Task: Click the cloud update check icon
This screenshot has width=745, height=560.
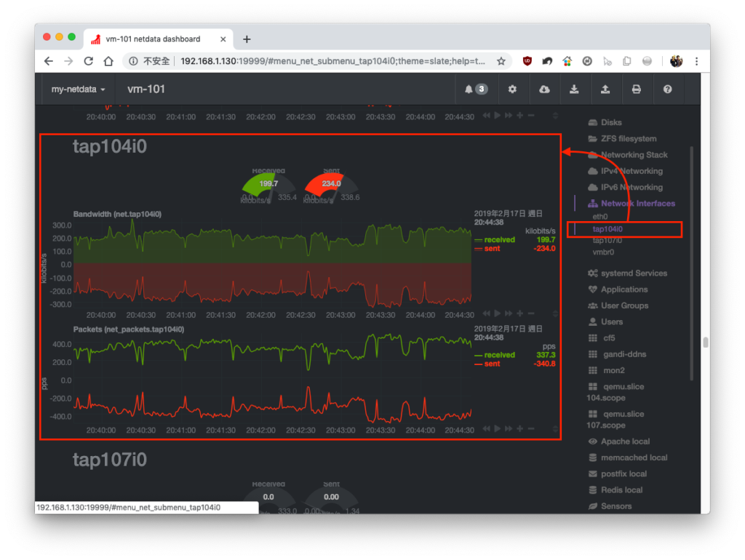Action: [544, 89]
